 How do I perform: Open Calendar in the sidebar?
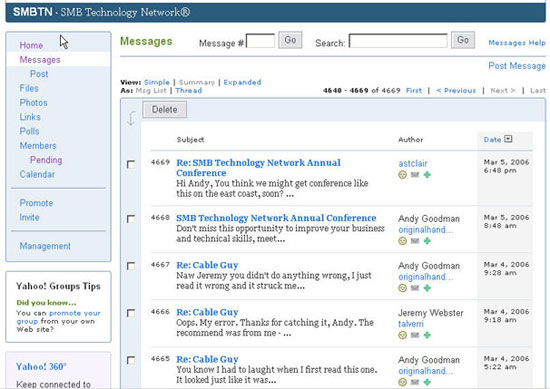pyautogui.click(x=37, y=174)
